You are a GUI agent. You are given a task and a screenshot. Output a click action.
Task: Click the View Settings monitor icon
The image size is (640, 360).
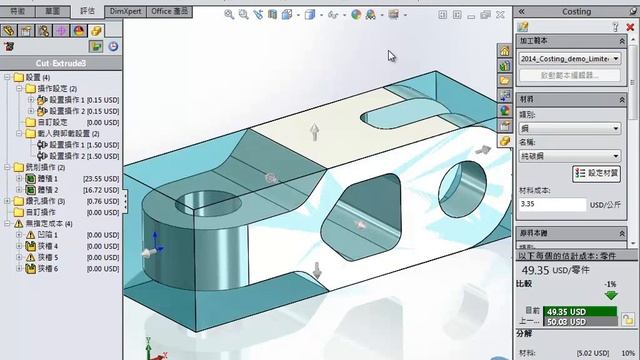pos(393,15)
